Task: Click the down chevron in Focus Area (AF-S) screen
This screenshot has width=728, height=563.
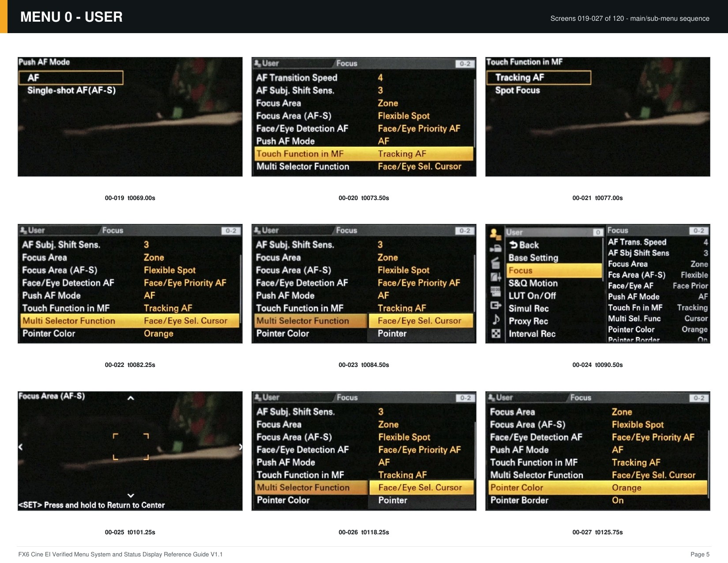Action: click(131, 495)
